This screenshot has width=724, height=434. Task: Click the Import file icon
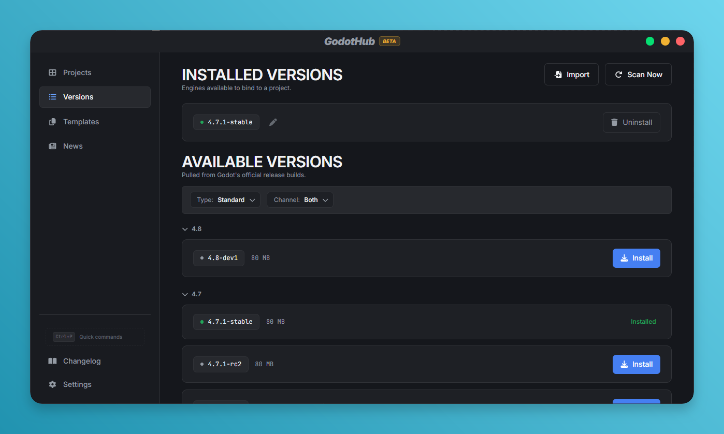558,75
